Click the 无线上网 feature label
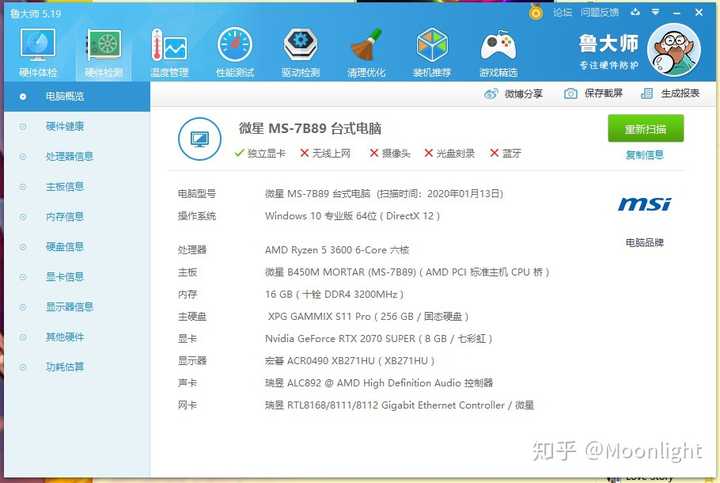Image resolution: width=720 pixels, height=483 pixels. pyautogui.click(x=325, y=153)
